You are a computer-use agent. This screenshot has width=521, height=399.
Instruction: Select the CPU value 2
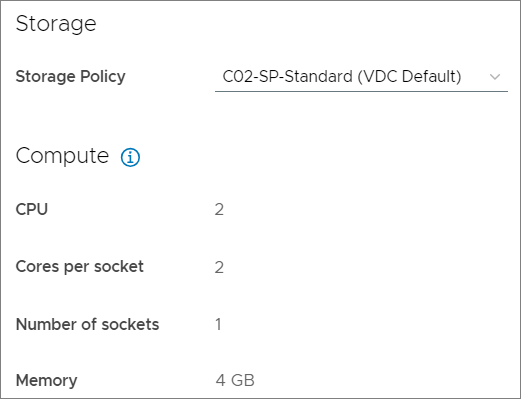point(219,210)
